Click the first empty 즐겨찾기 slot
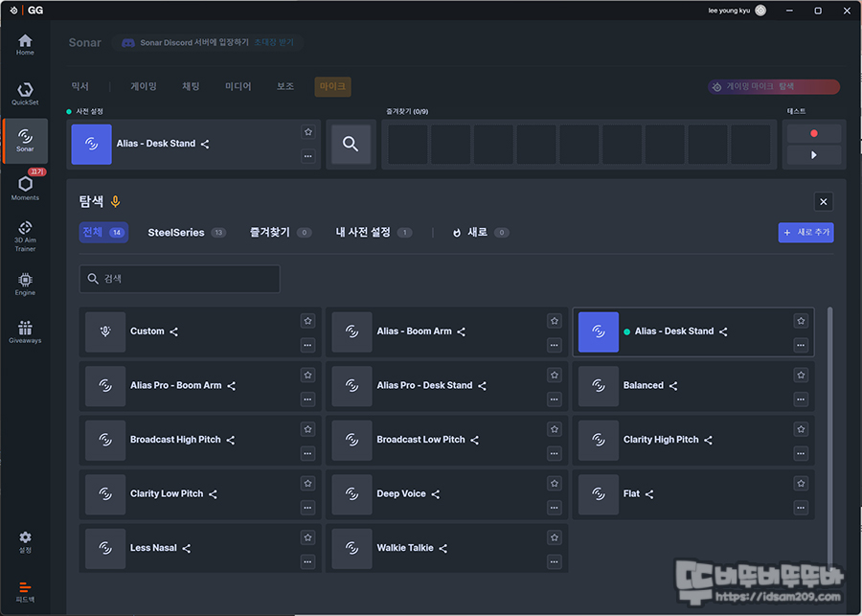 click(408, 144)
